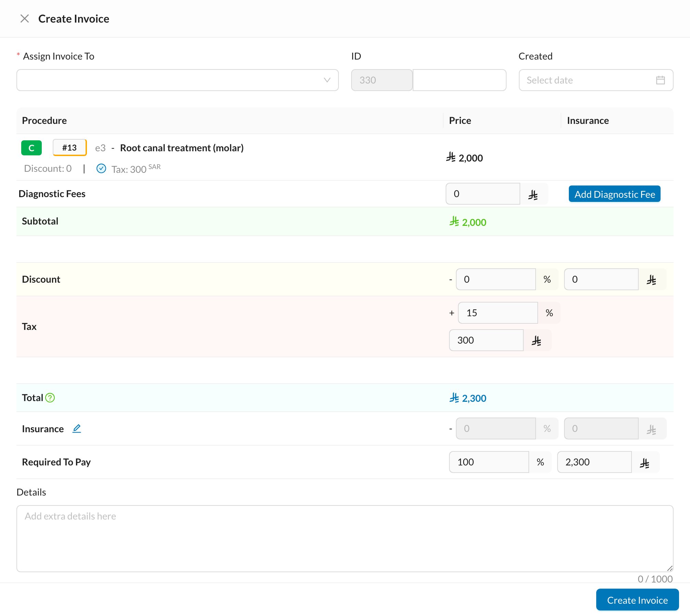Click the Discount: 0 procedure text
Viewport: 690px width, 616px height.
tap(48, 168)
